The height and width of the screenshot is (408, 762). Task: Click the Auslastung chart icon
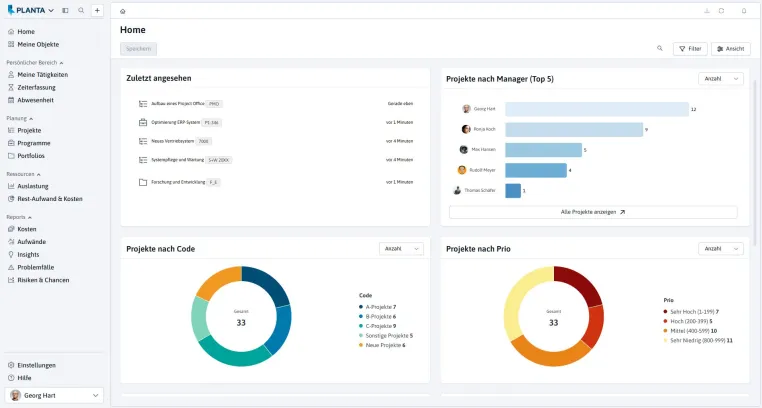tap(11, 186)
